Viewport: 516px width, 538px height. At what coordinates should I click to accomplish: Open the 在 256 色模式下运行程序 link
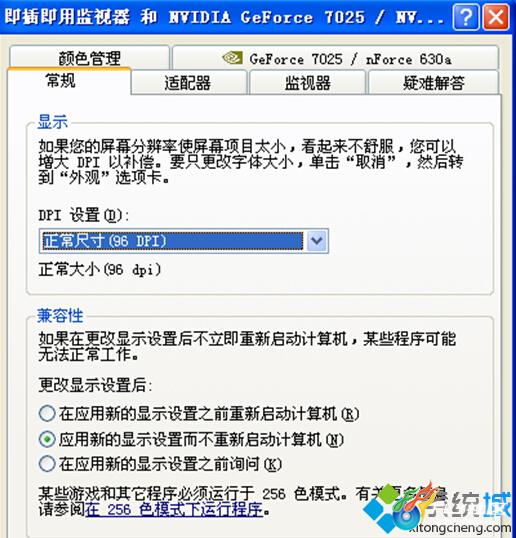tap(174, 509)
